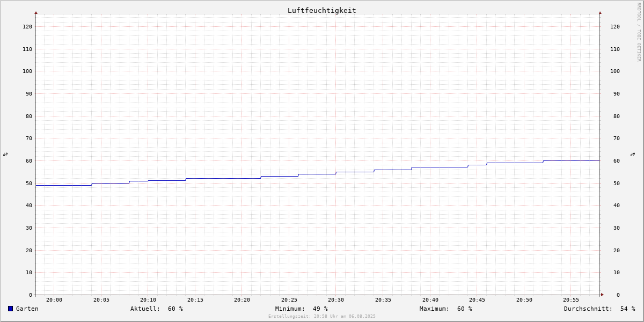644x322 pixels.
Task: Click the blue Garten legend color box
Action: tap(10, 309)
